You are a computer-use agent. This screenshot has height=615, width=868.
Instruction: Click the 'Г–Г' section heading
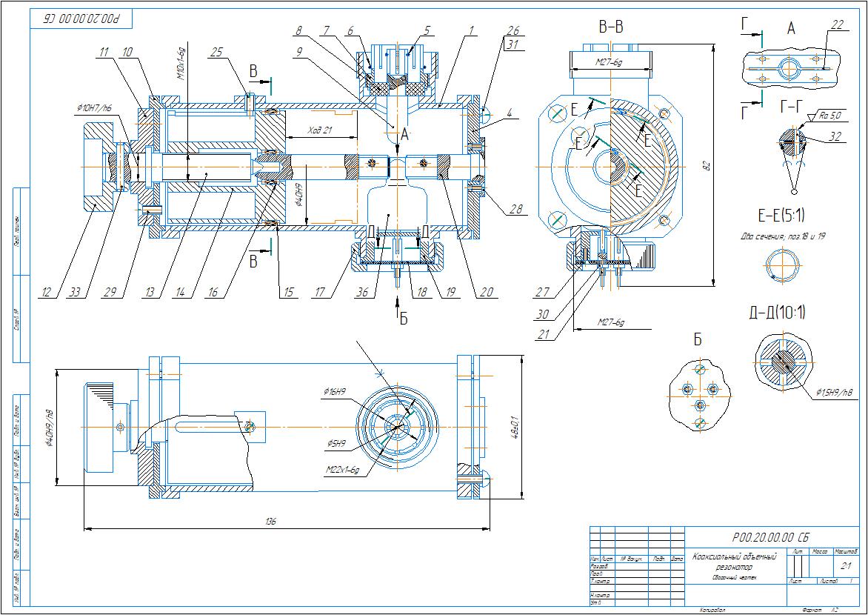pos(790,106)
